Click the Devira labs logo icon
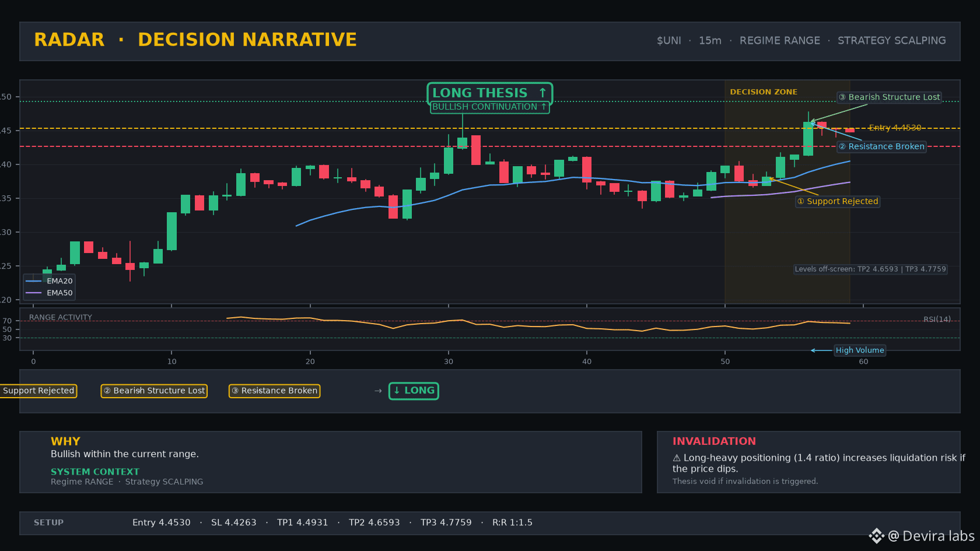Screen dimensions: 980x551 tap(876, 536)
